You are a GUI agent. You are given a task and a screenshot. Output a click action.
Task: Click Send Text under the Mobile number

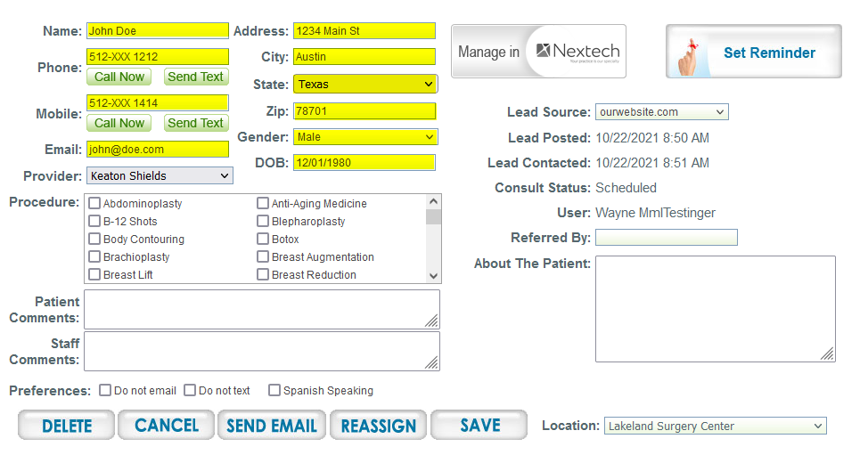(196, 123)
